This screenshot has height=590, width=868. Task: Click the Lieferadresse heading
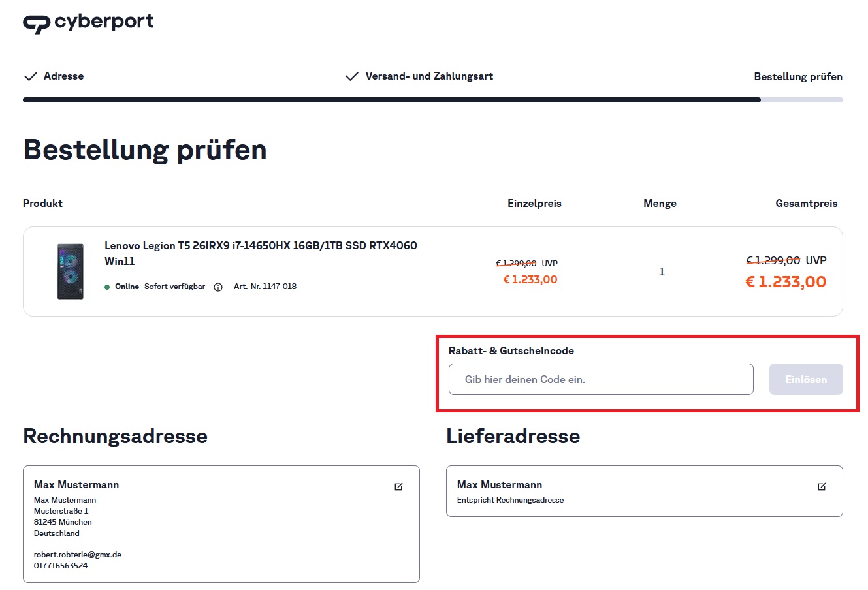[513, 436]
